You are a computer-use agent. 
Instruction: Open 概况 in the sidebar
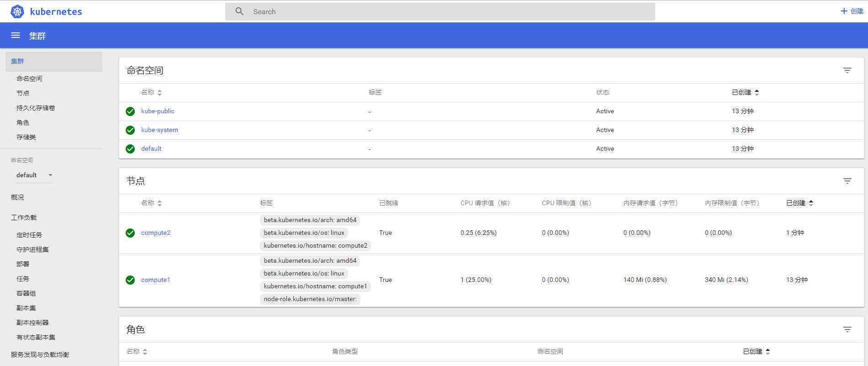click(x=17, y=197)
